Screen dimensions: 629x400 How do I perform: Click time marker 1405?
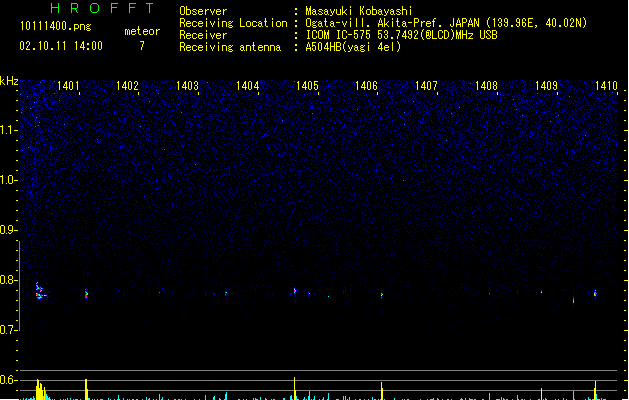(307, 86)
